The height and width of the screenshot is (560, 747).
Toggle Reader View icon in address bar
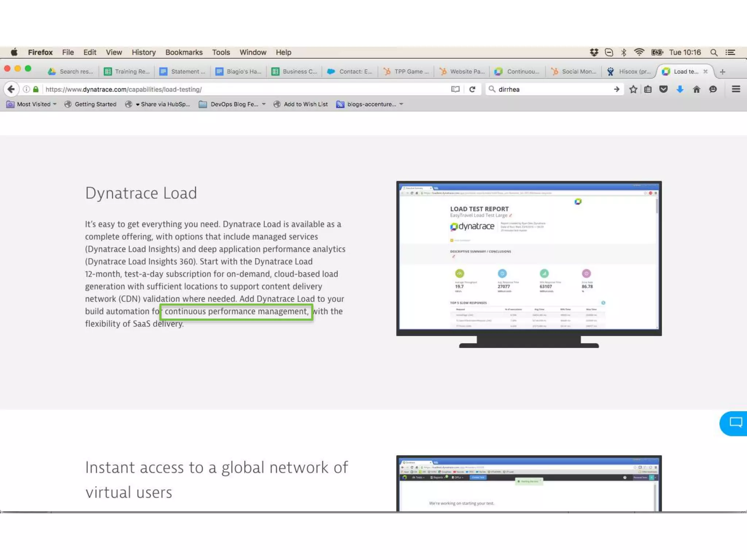pyautogui.click(x=455, y=89)
